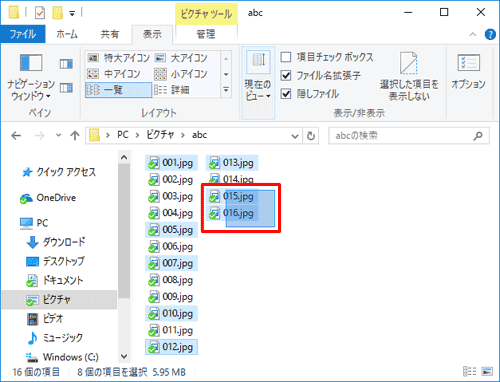Uncheck the 隠しファイル checkbox

[286, 94]
